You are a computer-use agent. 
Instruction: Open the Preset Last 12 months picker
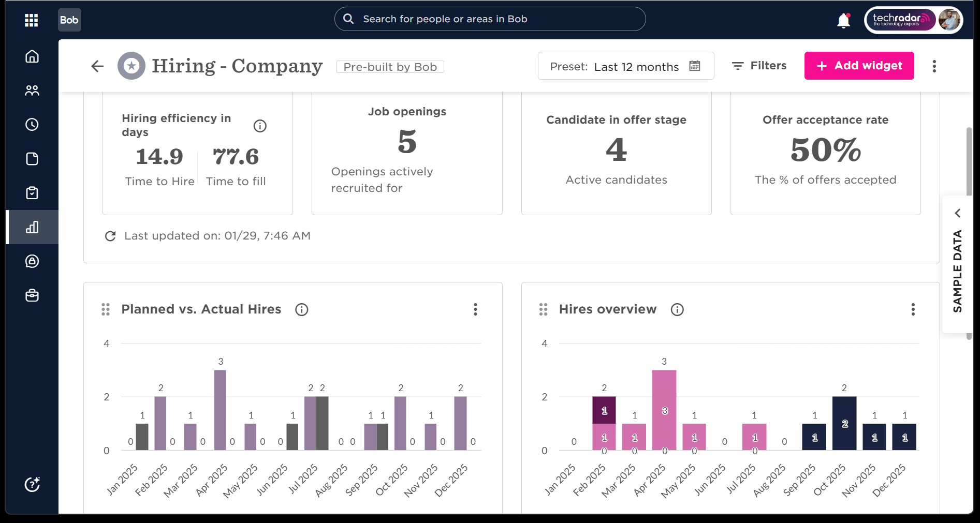pyautogui.click(x=625, y=66)
